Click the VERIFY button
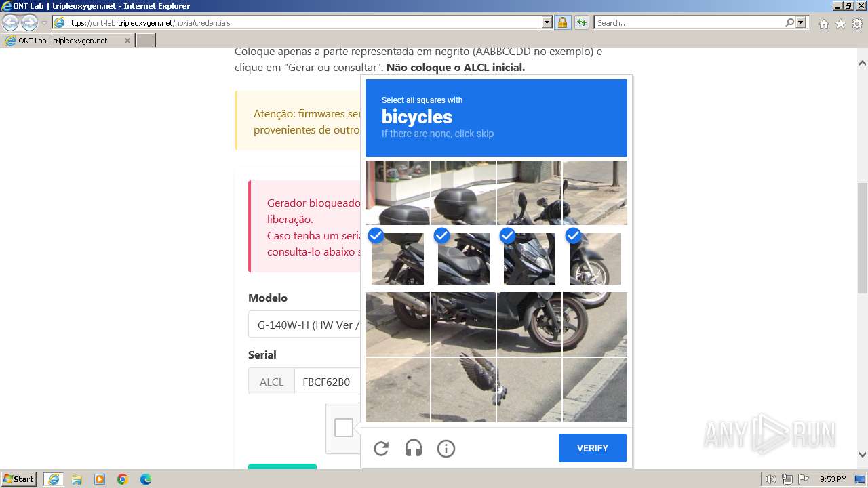Image resolution: width=868 pixels, height=488 pixels. point(593,448)
